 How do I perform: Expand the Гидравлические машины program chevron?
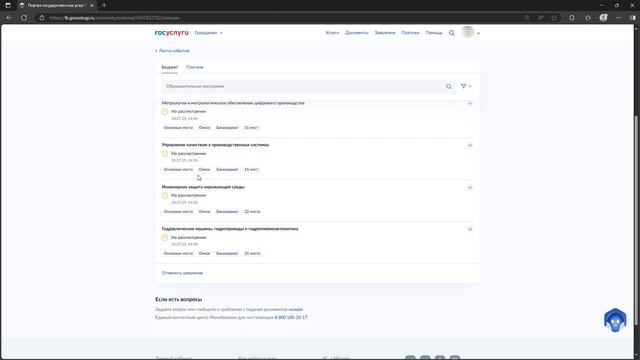(x=470, y=229)
